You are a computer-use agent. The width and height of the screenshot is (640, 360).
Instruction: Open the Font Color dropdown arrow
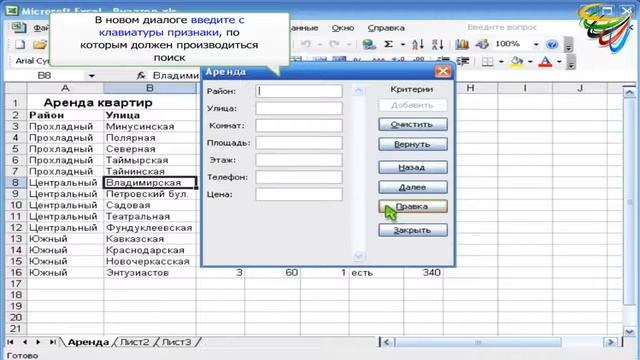[559, 62]
